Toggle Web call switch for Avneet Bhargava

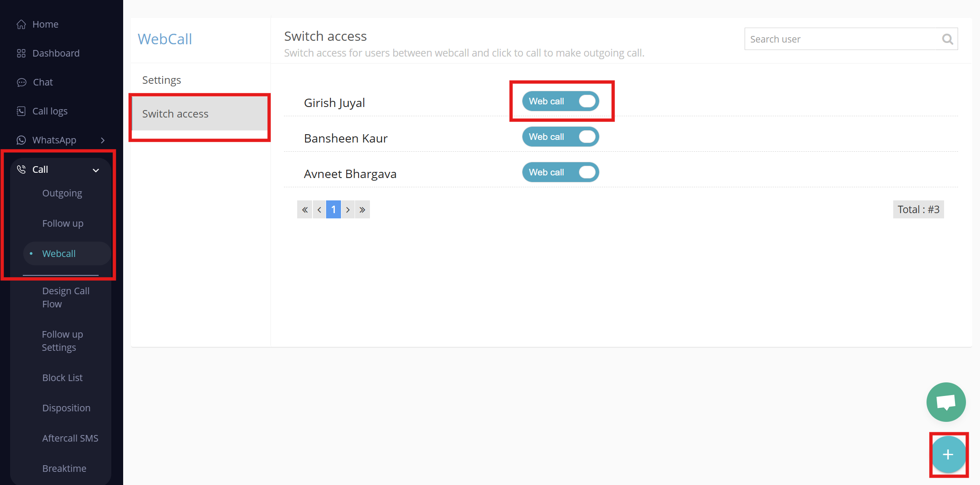561,172
